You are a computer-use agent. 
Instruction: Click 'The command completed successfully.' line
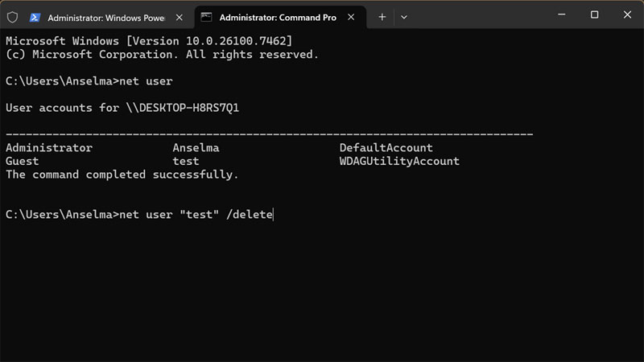click(x=122, y=175)
